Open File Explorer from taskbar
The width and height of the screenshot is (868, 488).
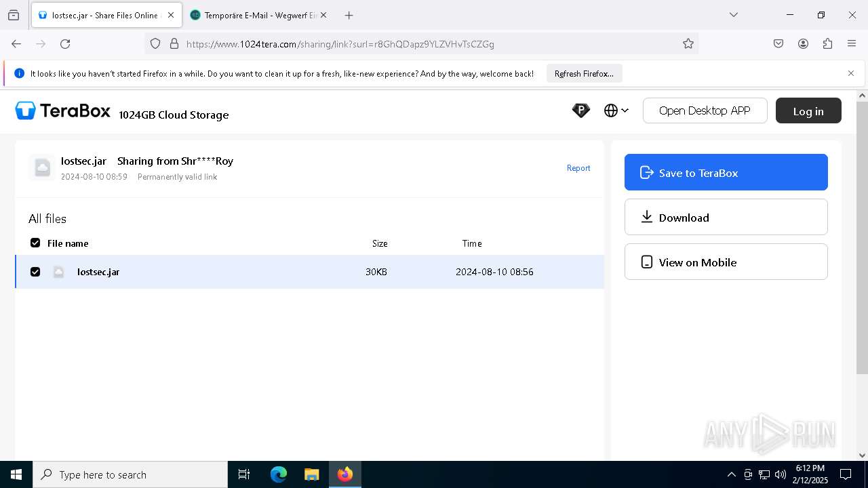311,474
